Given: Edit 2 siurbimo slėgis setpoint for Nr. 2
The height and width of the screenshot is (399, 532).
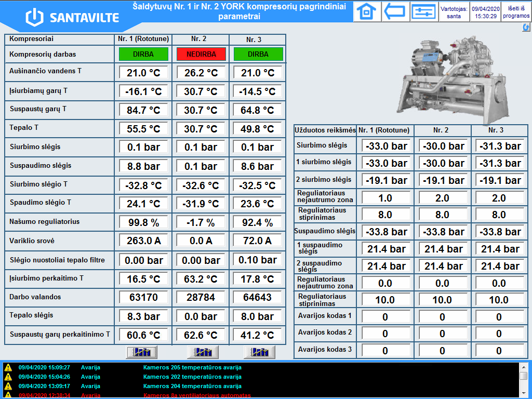Looking at the screenshot, I should pos(443,180).
